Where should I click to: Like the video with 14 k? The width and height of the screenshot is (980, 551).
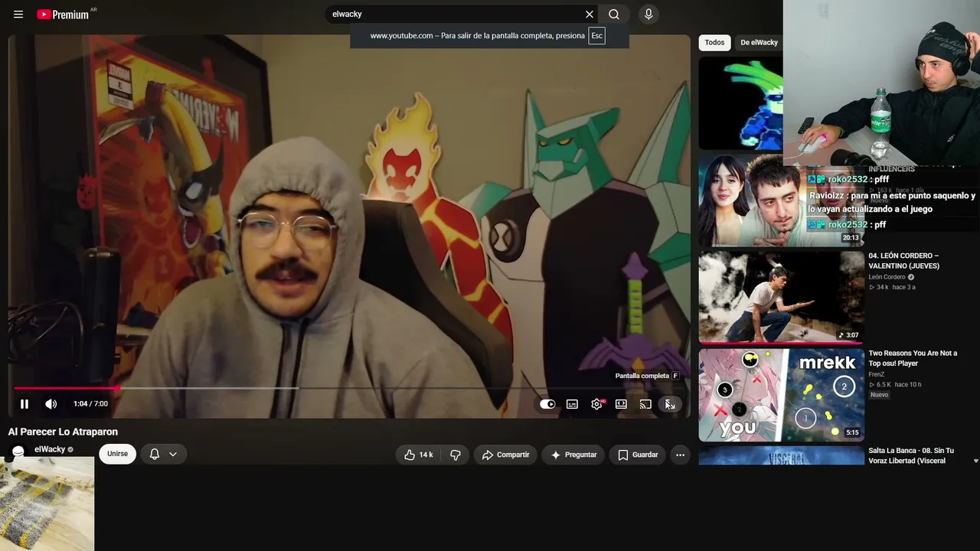pyautogui.click(x=418, y=455)
